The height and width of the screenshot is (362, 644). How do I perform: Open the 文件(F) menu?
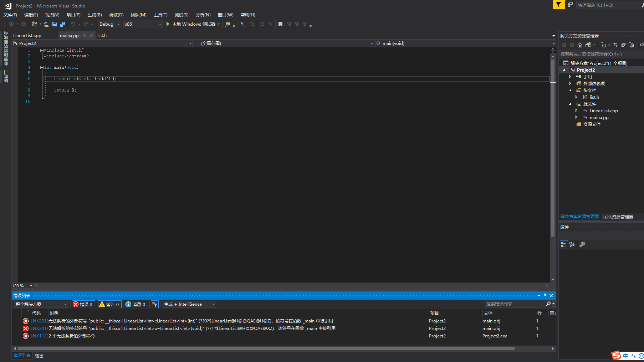click(x=10, y=15)
